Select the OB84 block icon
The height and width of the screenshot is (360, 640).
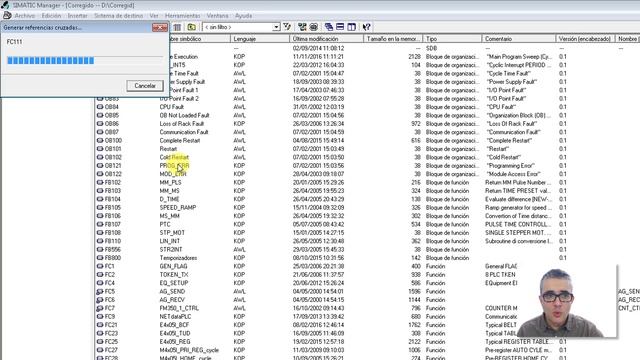[100, 107]
